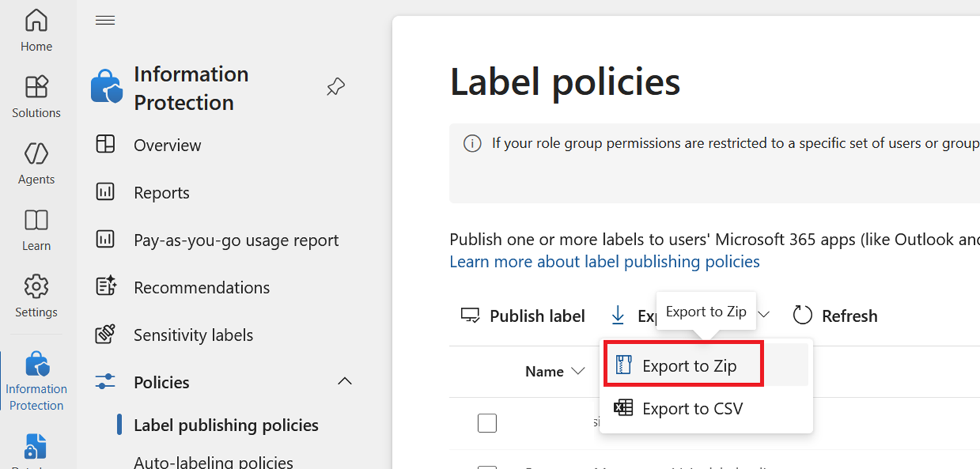Click the Name column header text
Screen dimensions: 980x469
click(x=544, y=371)
